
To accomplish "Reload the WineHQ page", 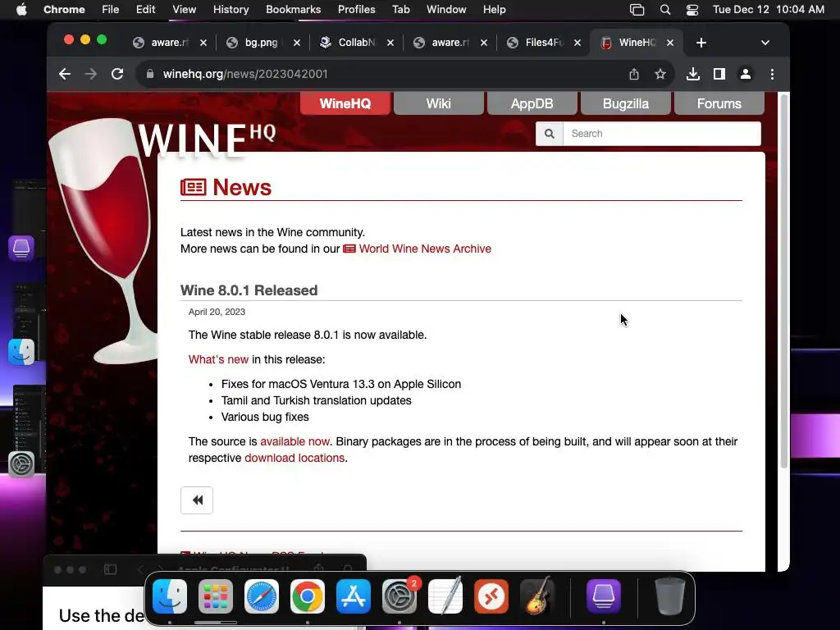I will 117,74.
